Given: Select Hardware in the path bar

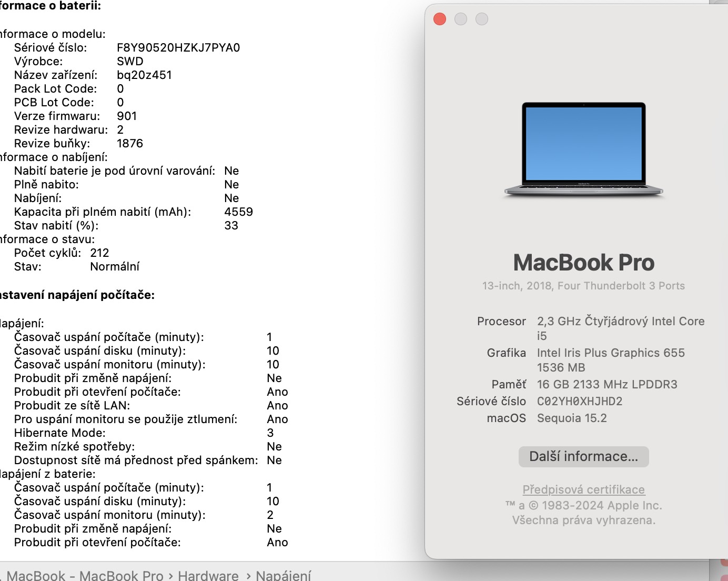Looking at the screenshot, I should pos(208,575).
